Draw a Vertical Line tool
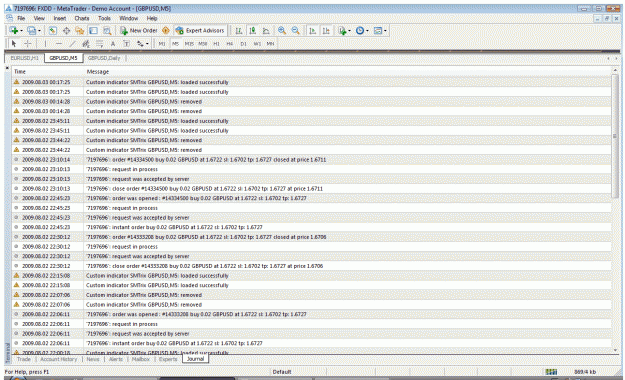Image resolution: width=625 pixels, height=380 pixels. pyautogui.click(x=45, y=43)
